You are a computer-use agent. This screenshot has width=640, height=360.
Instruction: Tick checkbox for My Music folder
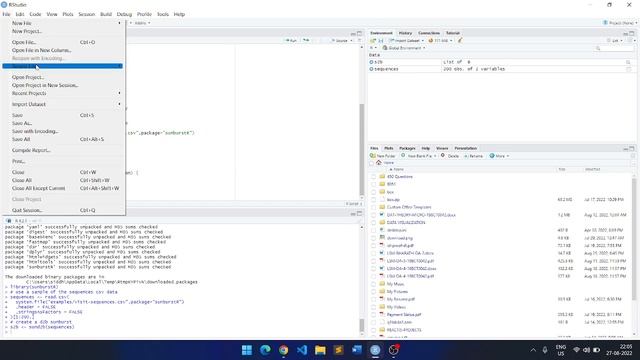(x=373, y=284)
